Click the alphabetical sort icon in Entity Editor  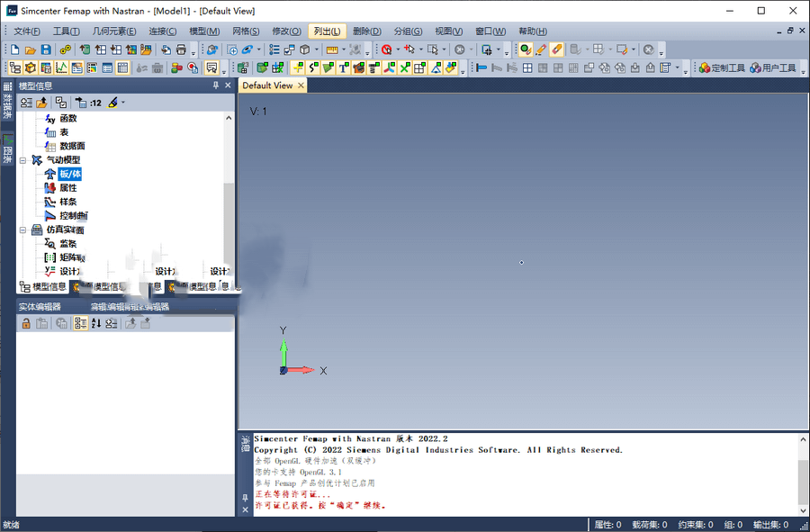(96, 323)
